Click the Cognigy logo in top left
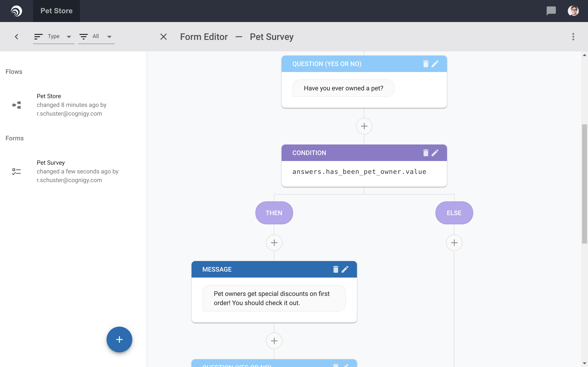 pos(16,11)
